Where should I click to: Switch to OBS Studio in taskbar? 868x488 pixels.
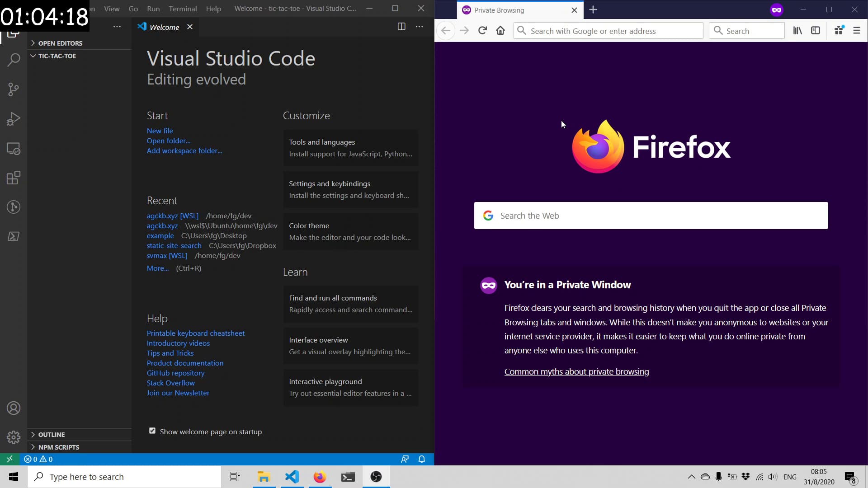[376, 477]
